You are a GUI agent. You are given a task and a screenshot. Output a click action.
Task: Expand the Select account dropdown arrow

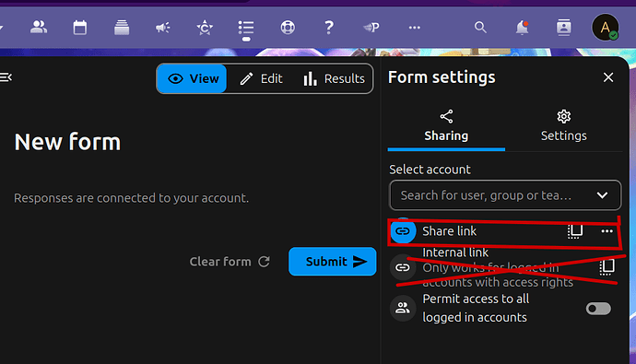pos(602,195)
